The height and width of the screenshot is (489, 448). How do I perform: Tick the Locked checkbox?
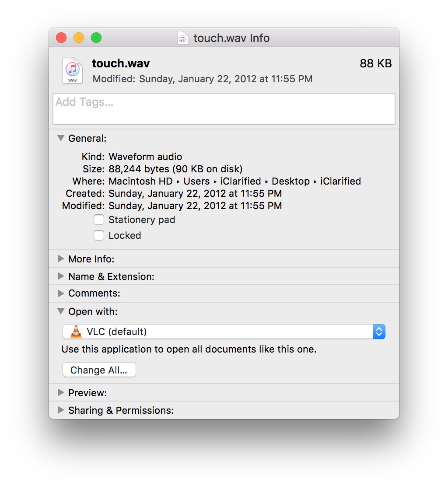[99, 235]
